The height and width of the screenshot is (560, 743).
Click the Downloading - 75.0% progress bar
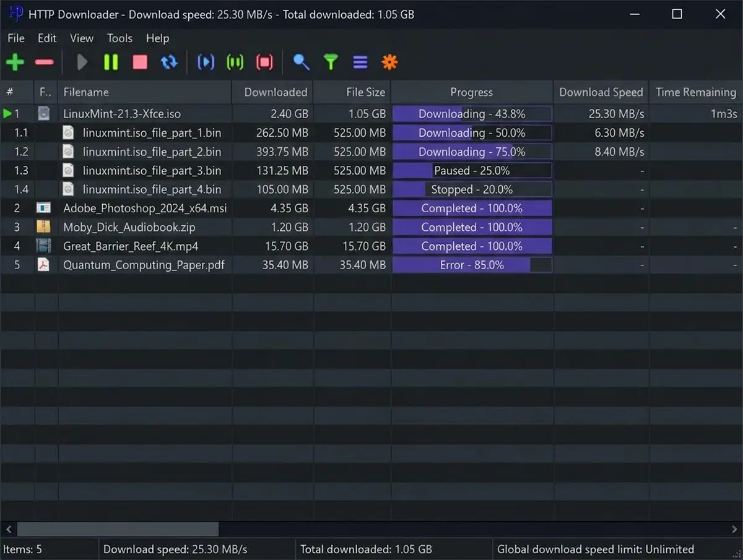point(472,152)
